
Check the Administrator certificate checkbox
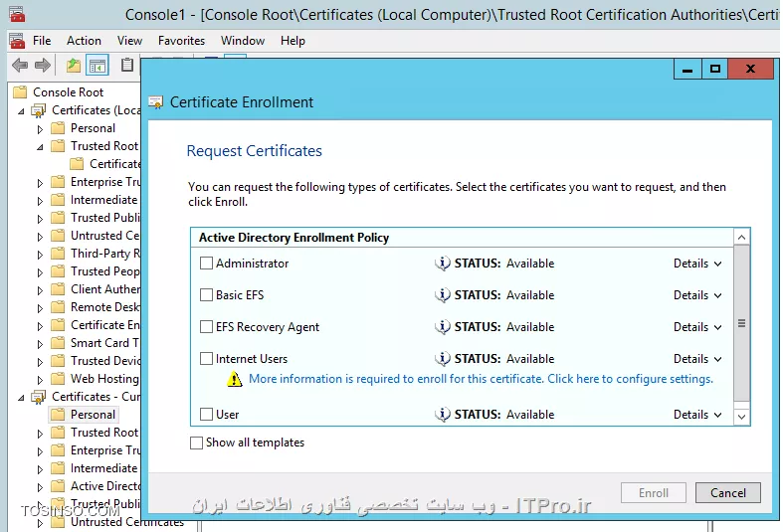pos(206,263)
